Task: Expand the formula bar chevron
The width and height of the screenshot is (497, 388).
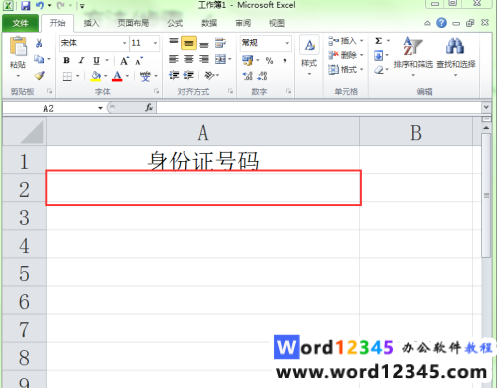Action: [x=486, y=107]
